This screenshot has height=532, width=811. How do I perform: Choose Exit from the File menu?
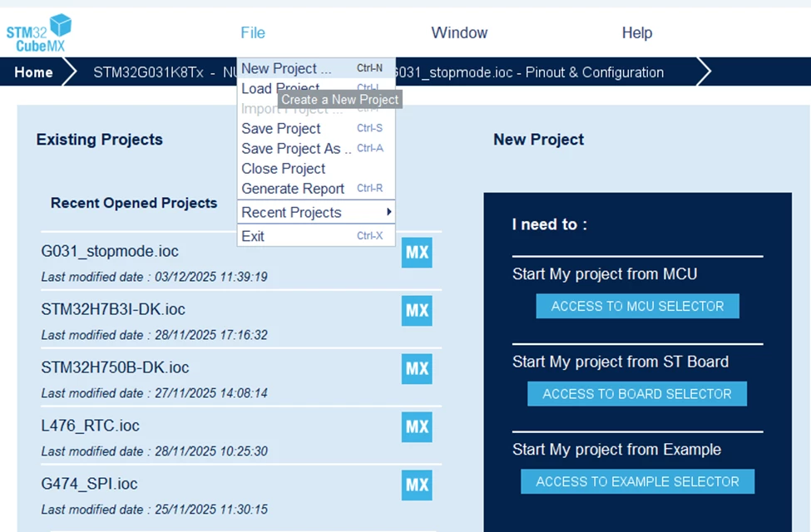[x=316, y=236]
